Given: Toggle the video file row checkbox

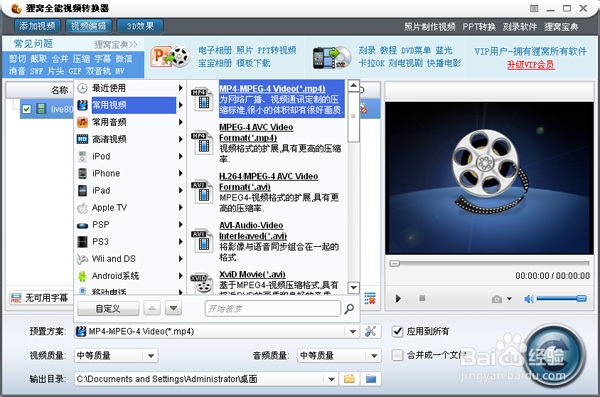Looking at the screenshot, I should pos(26,109).
